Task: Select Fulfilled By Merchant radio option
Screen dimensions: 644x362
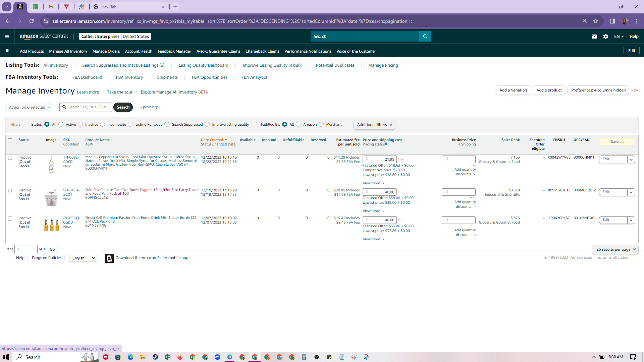Action: (x=321, y=124)
